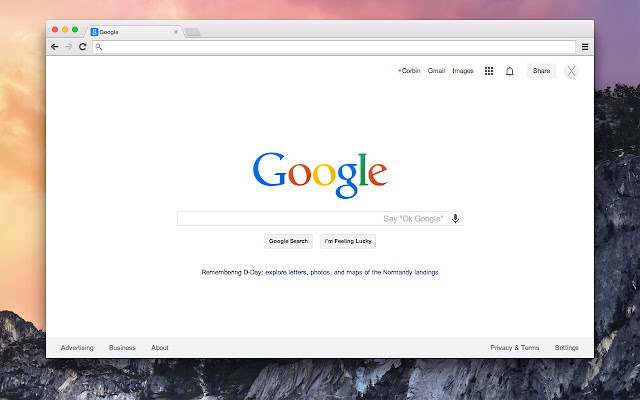Click the magnifier icon in address bar

point(99,47)
